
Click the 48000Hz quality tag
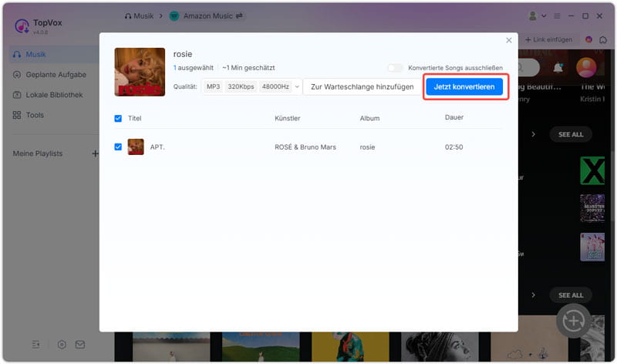tap(275, 86)
